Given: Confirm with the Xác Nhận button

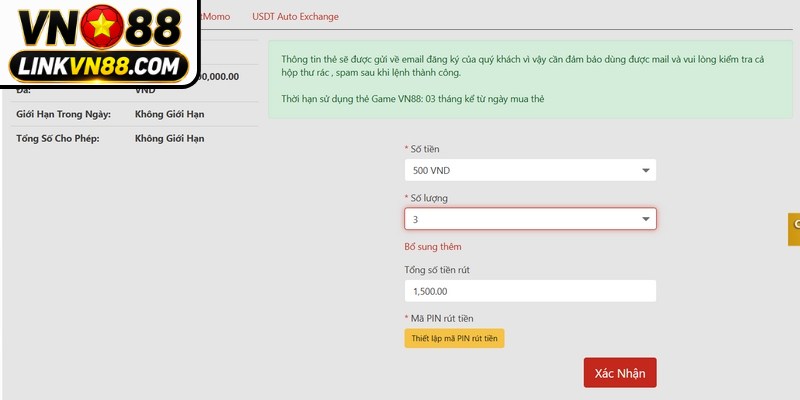Looking at the screenshot, I should point(620,372).
